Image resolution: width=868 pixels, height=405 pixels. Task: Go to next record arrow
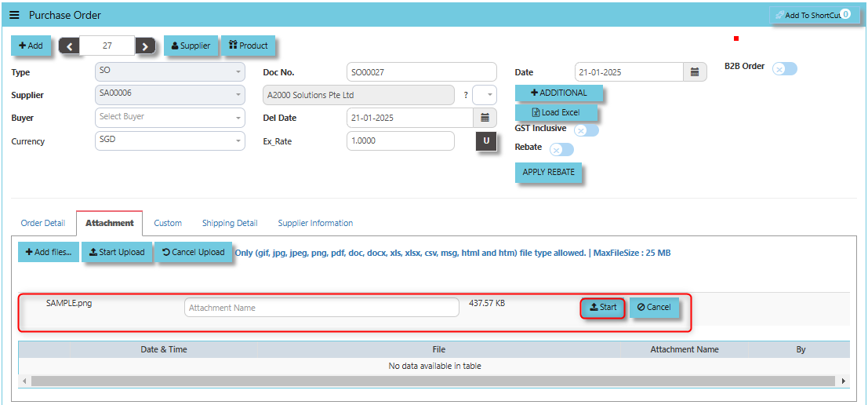(x=145, y=46)
